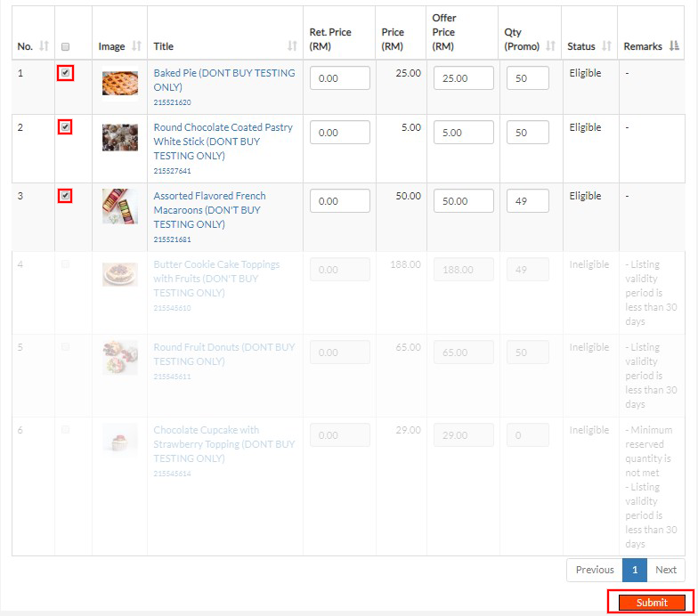Click disabled Offer Price 29.00 field
Screen dimensions: 698x616
click(x=463, y=434)
